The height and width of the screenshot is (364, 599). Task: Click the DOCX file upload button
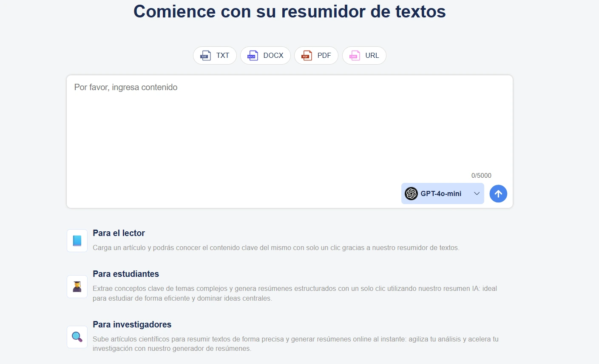(265, 56)
